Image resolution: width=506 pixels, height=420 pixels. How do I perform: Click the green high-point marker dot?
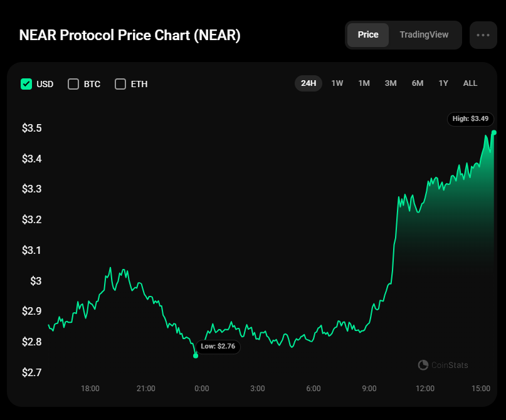pos(494,132)
